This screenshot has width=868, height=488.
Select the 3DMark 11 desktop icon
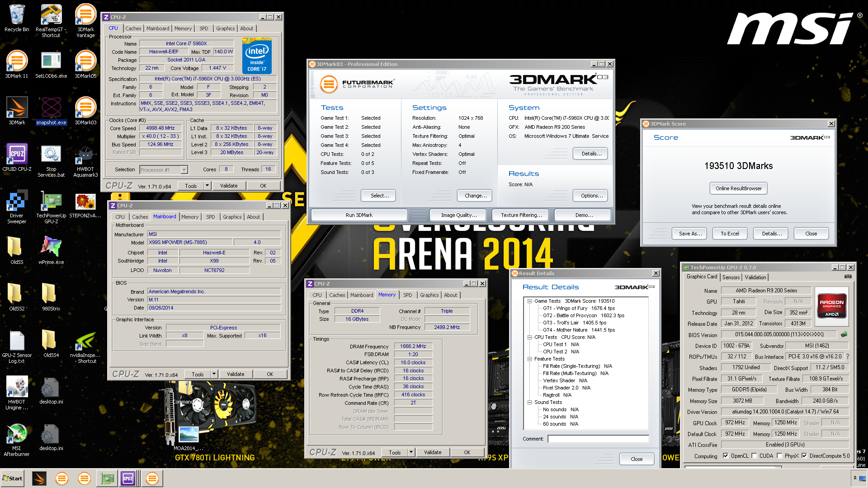[x=17, y=64]
